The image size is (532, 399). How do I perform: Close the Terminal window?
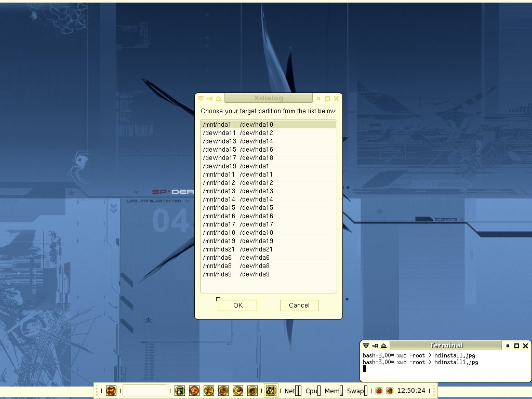526,345
